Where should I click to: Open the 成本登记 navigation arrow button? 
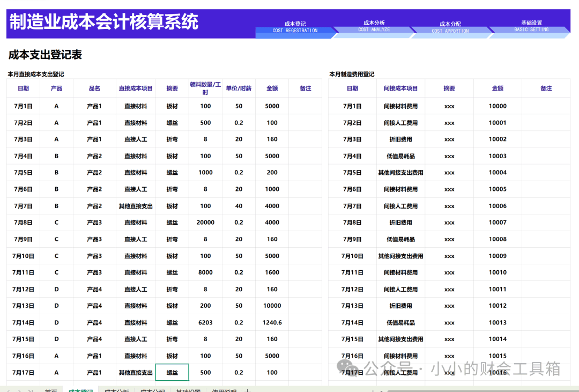[295, 28]
